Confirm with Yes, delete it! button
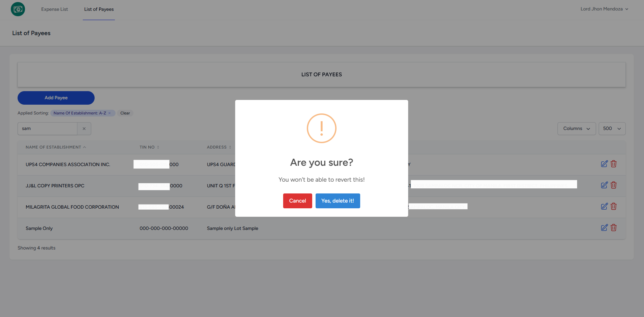The width and height of the screenshot is (644, 317). click(x=338, y=201)
